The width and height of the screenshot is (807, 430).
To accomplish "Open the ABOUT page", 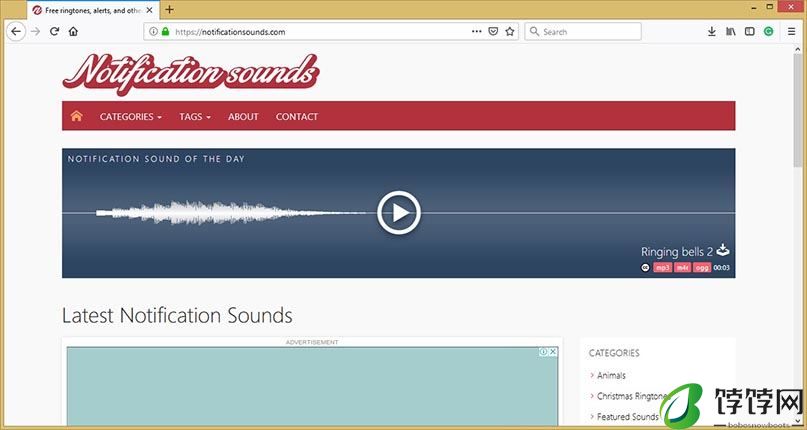I will tap(243, 116).
